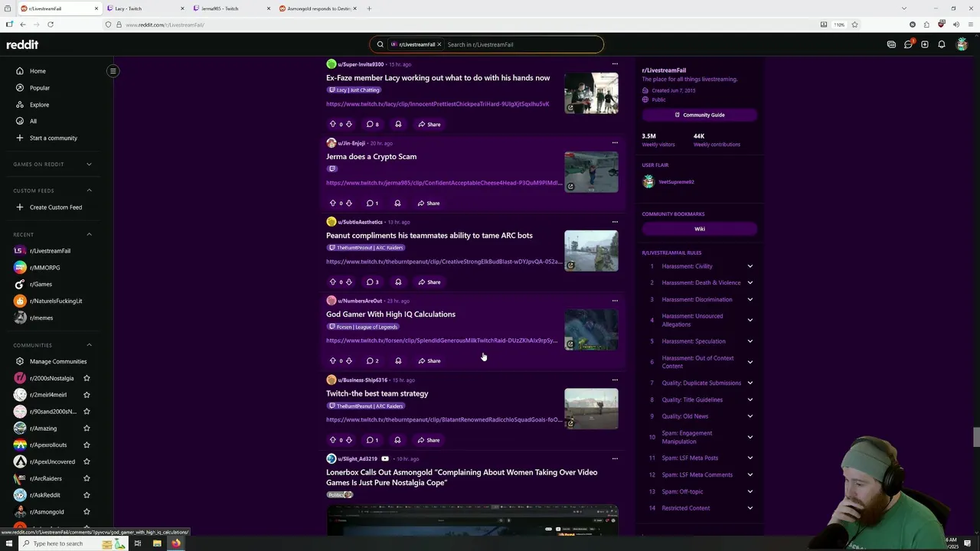Viewport: 980px width, 551px height.
Task: Collapse the left navigation sidebar
Action: (113, 71)
